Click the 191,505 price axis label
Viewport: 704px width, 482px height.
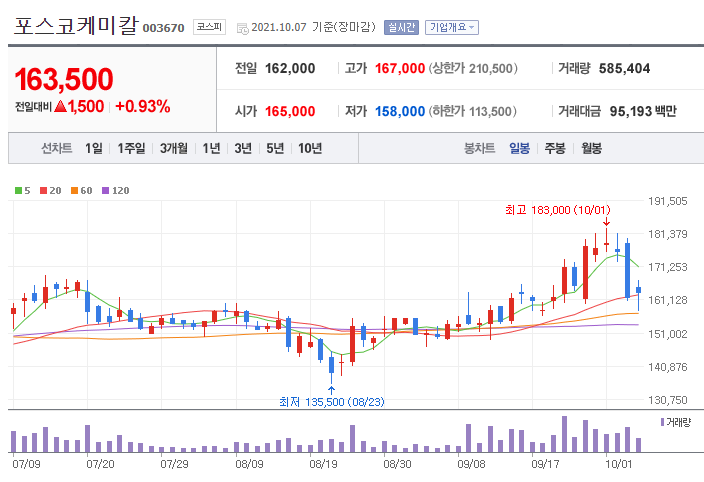point(668,201)
